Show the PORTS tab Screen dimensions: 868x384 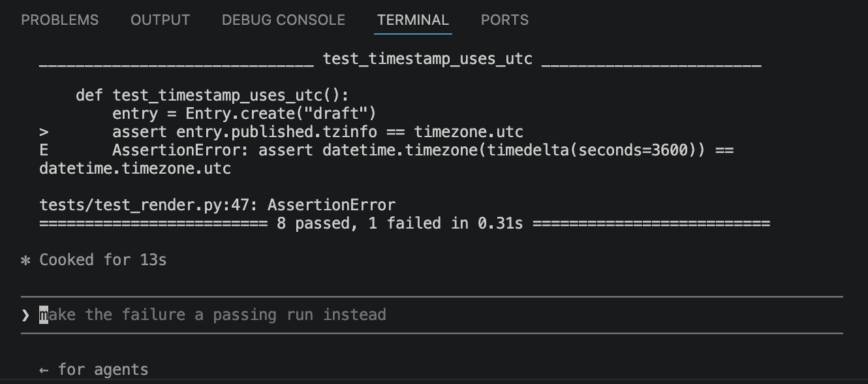[504, 20]
